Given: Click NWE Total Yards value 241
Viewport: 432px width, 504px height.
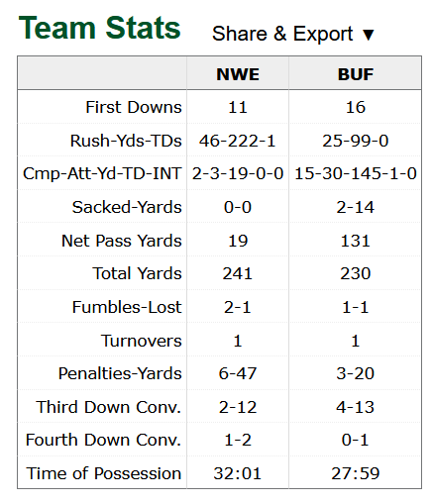Looking at the screenshot, I should [238, 273].
